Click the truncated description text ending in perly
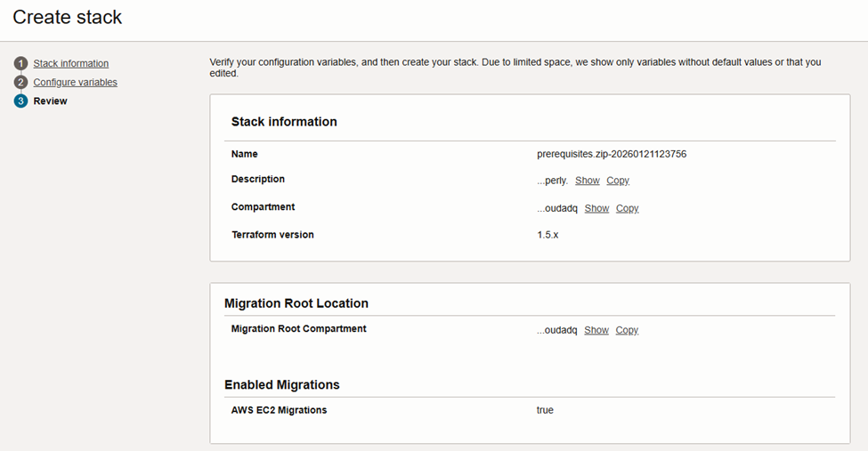The image size is (868, 451). click(x=552, y=181)
